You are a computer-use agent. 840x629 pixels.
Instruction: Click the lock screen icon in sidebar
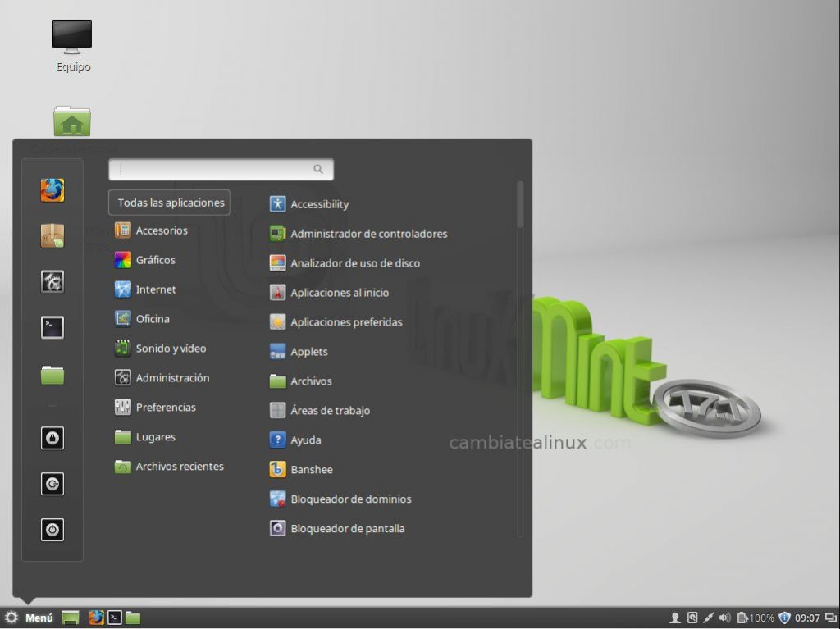(x=52, y=438)
